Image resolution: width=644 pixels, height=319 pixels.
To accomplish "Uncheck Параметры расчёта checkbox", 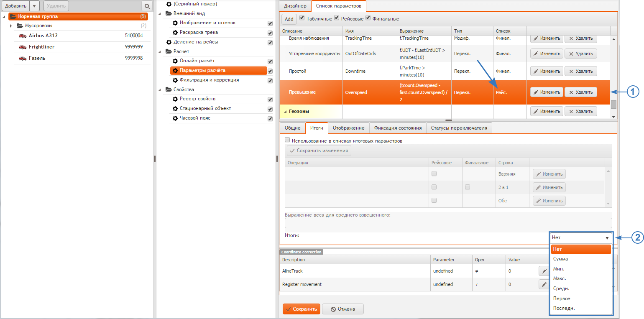I will [270, 71].
